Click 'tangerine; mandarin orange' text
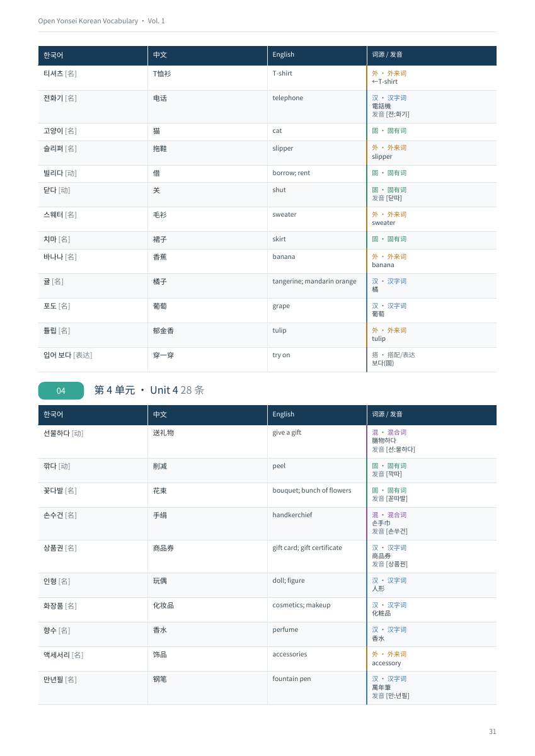This screenshot has width=535, height=756. (x=314, y=282)
